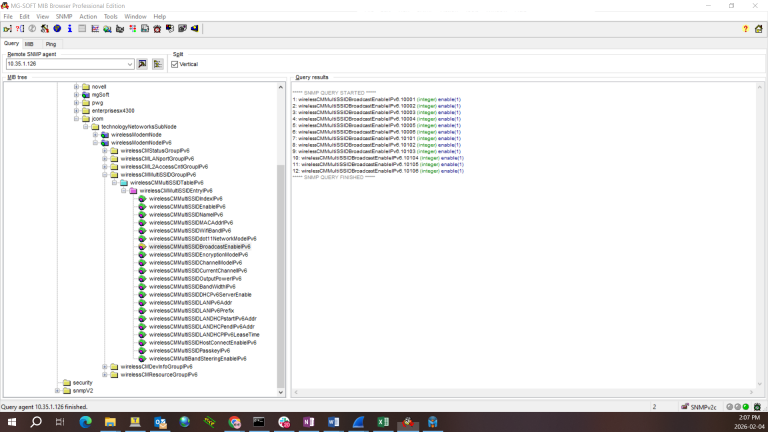Click query result row ending 10001

point(377,99)
